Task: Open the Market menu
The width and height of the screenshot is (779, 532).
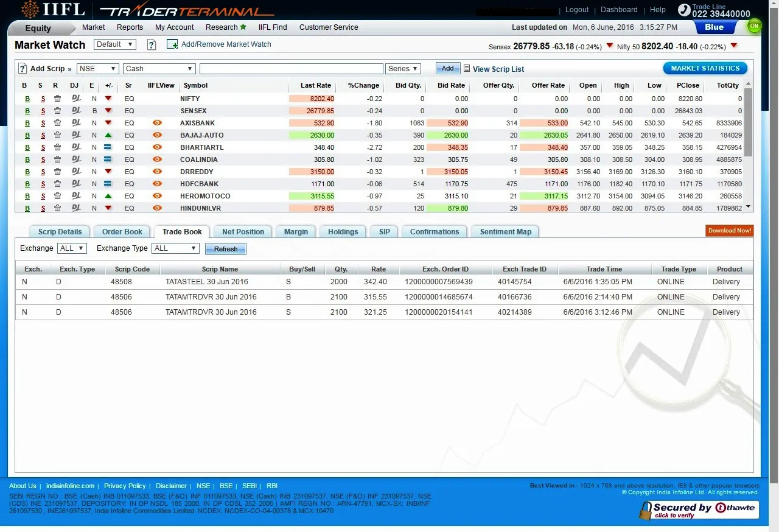Action: point(94,27)
